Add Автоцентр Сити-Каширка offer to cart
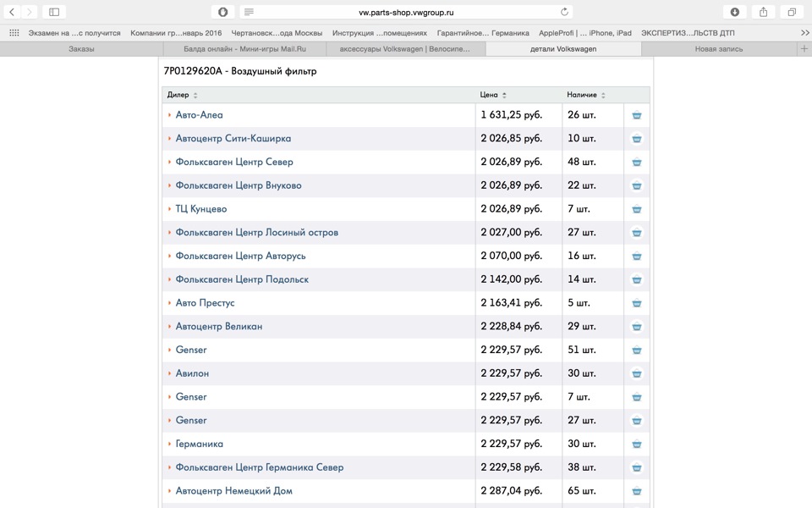 pos(637,138)
